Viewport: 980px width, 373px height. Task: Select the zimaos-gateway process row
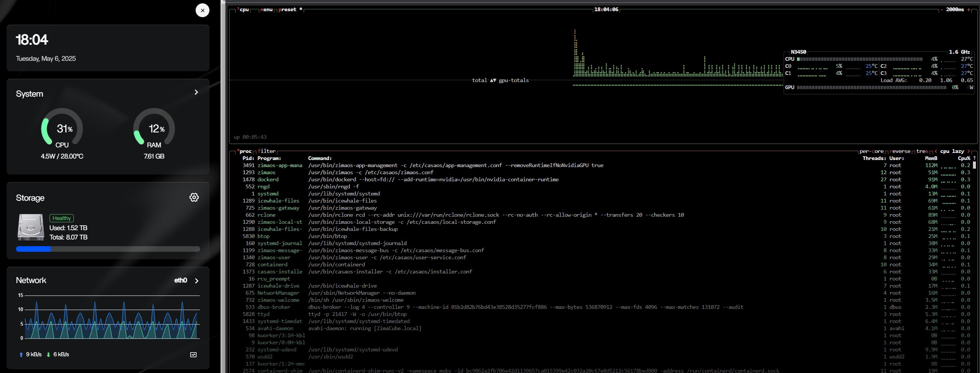[606, 208]
